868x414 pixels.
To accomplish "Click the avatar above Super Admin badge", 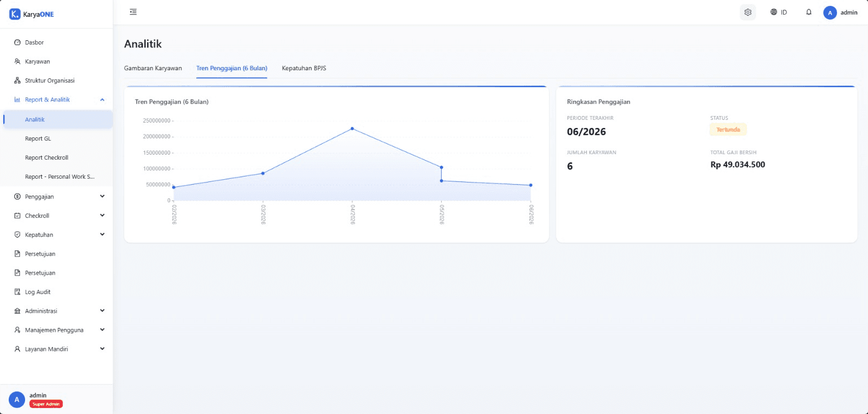I will click(x=17, y=399).
